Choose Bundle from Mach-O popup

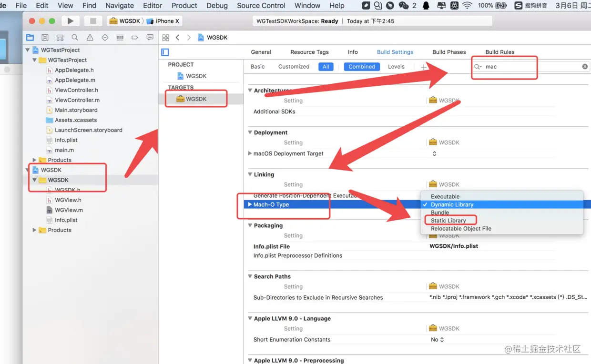coord(440,212)
